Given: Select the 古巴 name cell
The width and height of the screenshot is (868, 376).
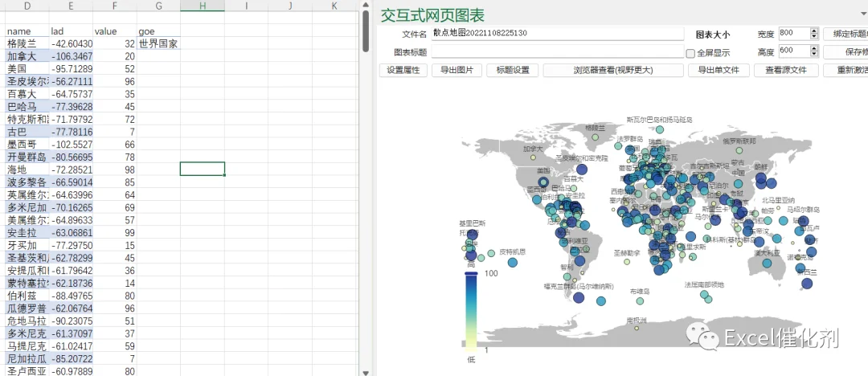Looking at the screenshot, I should point(27,131).
